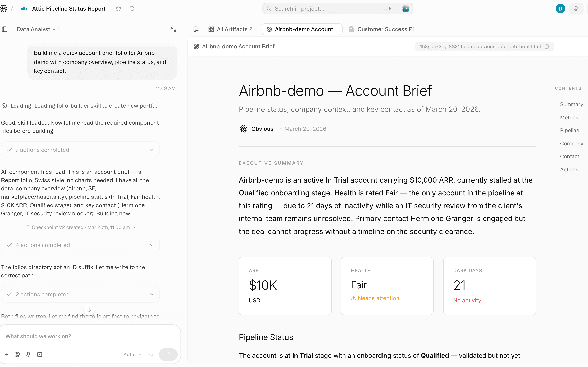This screenshot has width=588, height=367.
Task: Click the new artifact icon beside All Artifacts
Action: pyautogui.click(x=196, y=29)
